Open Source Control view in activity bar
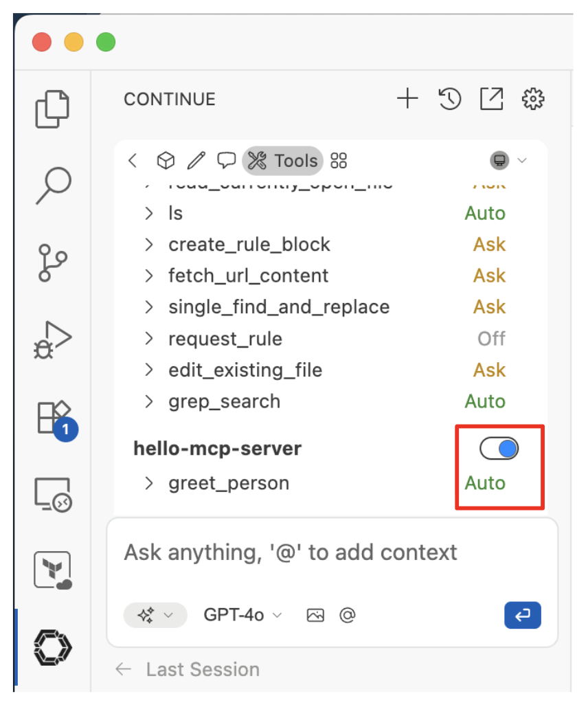Image resolution: width=588 pixels, height=705 pixels. click(52, 262)
